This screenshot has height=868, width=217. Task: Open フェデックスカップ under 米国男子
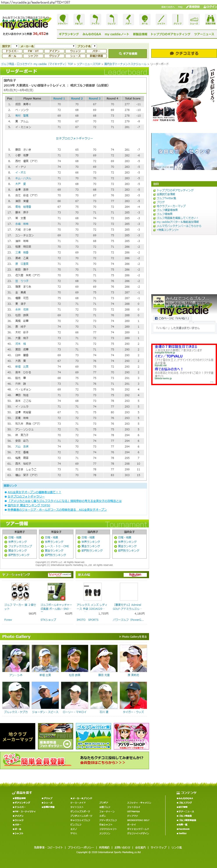tap(20, 546)
